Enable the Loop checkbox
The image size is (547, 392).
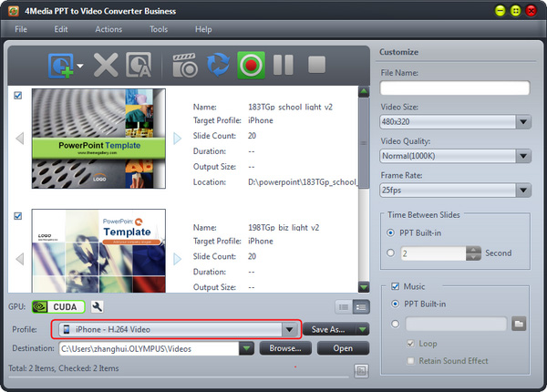(413, 346)
